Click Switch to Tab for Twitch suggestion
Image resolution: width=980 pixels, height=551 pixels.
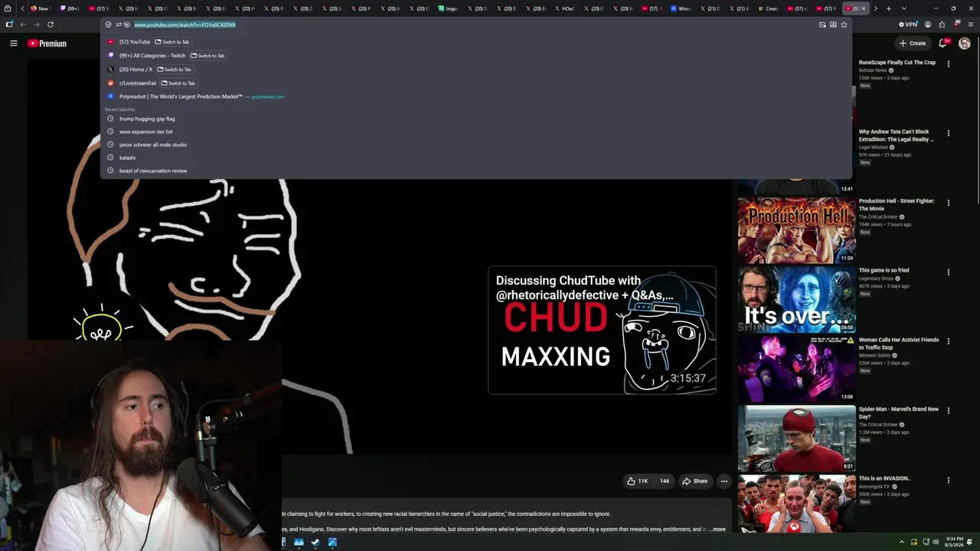[207, 56]
